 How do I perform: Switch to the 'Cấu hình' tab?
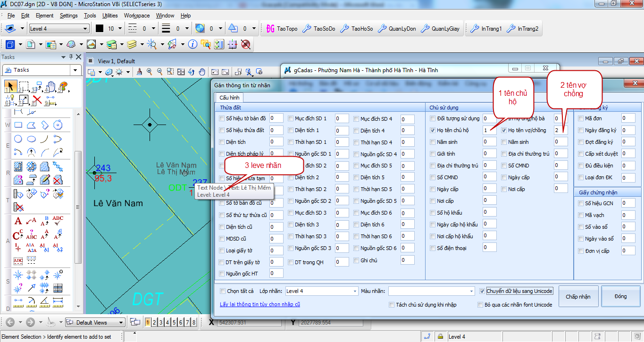(228, 98)
